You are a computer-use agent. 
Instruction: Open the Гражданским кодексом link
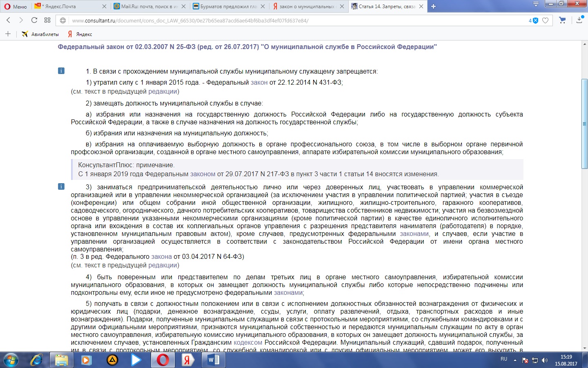click(248, 343)
